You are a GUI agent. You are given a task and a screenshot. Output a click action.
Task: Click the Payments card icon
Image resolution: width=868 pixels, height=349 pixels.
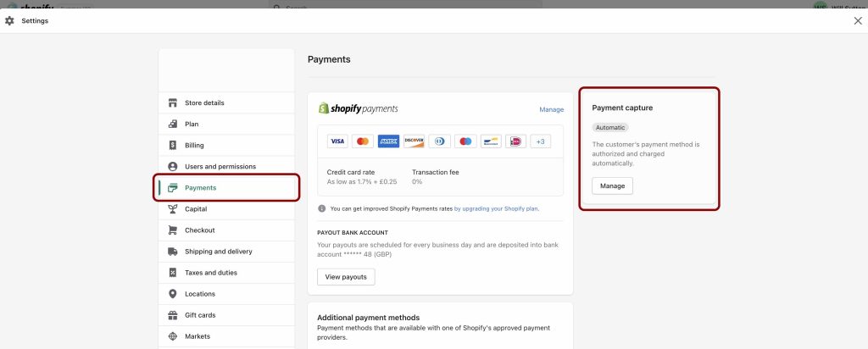pyautogui.click(x=173, y=187)
